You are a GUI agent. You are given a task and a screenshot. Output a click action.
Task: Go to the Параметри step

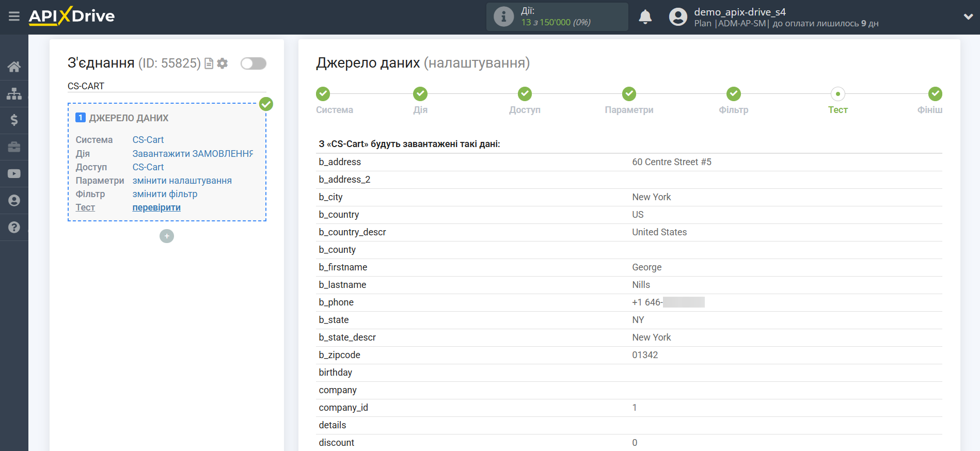click(629, 110)
